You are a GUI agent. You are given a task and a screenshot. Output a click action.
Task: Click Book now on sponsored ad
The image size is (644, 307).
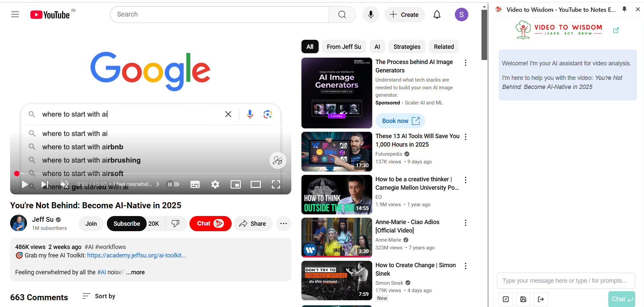400,121
